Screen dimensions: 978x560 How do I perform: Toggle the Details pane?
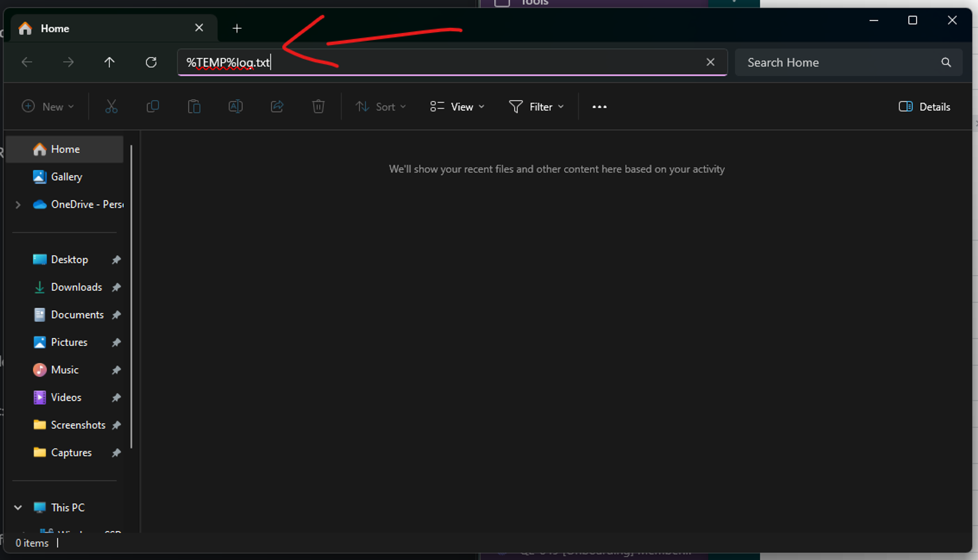tap(924, 107)
